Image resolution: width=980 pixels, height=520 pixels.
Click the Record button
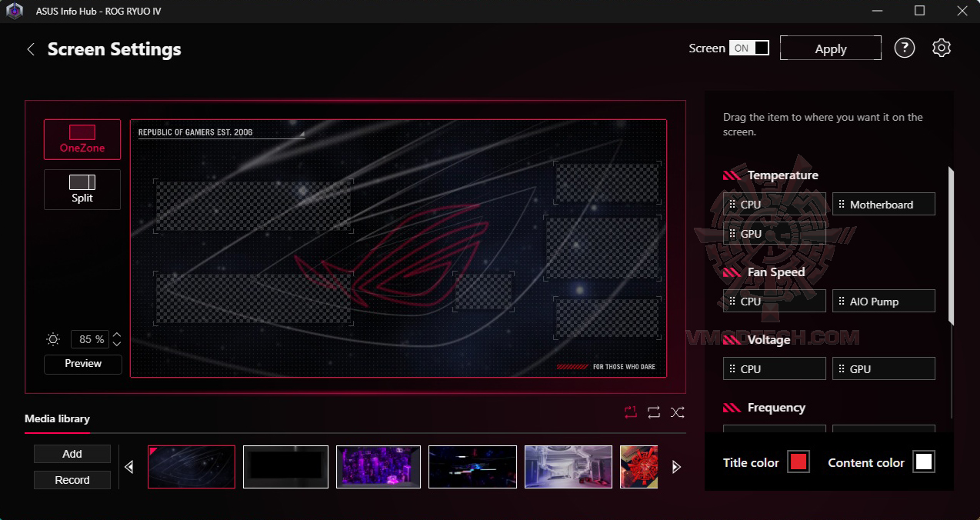tap(72, 480)
